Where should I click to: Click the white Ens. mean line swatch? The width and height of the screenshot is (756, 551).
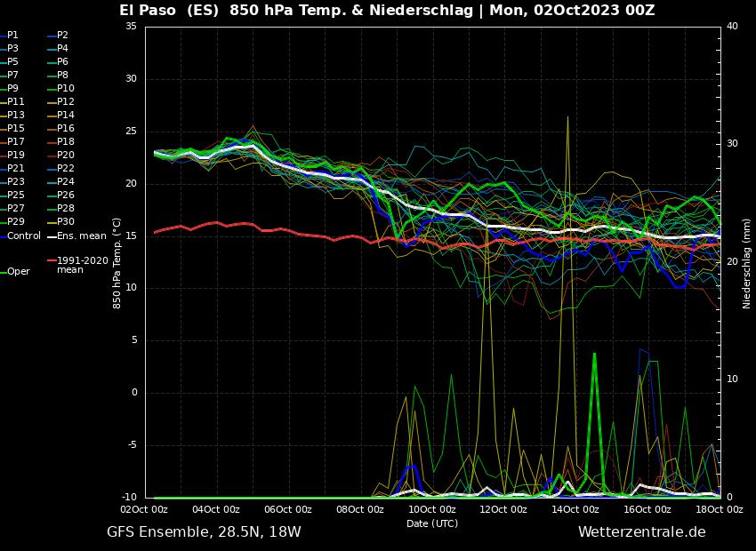pyautogui.click(x=52, y=236)
